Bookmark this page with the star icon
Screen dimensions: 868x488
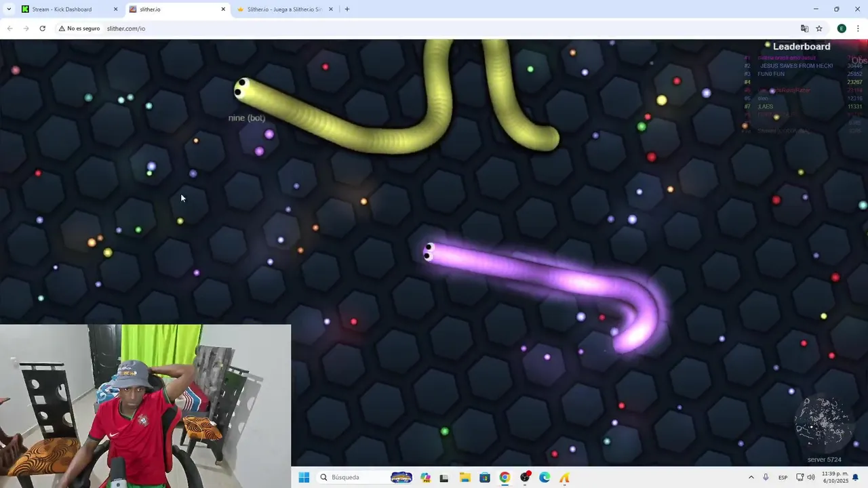click(819, 28)
